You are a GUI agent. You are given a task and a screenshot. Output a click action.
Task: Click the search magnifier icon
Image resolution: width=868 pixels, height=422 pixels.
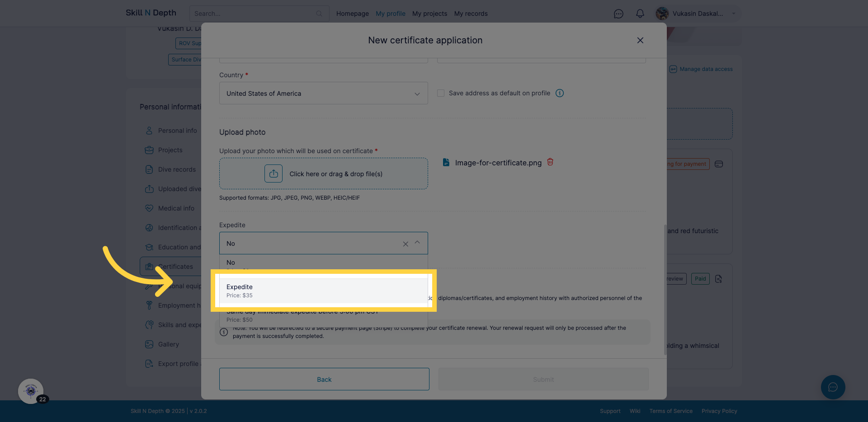(319, 14)
